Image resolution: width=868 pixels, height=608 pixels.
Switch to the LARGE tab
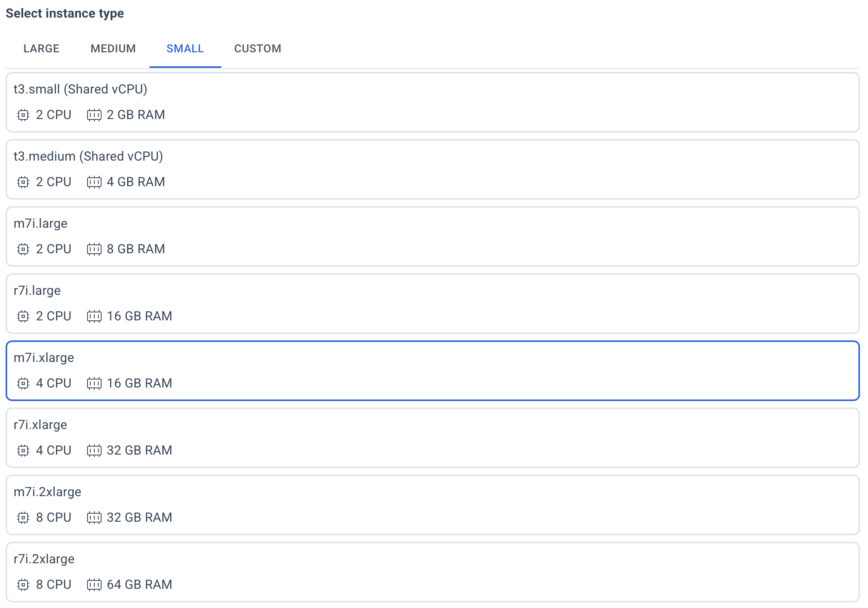pyautogui.click(x=42, y=49)
